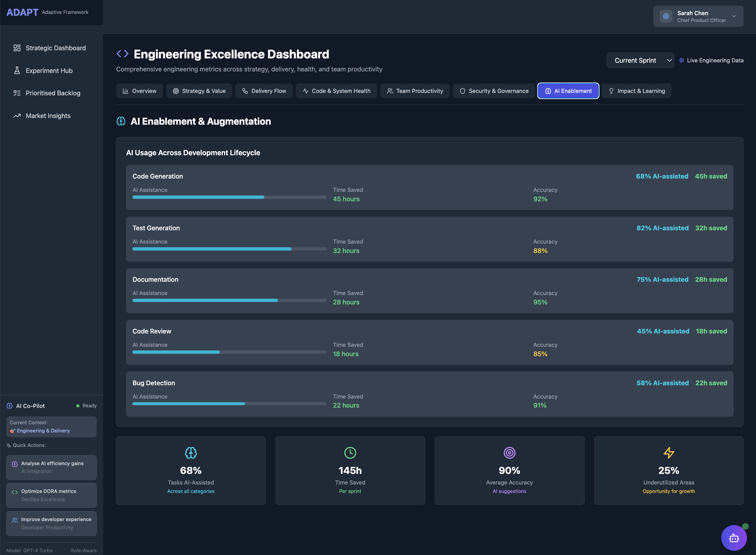Viewport: 756px width, 555px height.
Task: Run Analyse AI efficiency gains quick action
Action: click(x=51, y=467)
